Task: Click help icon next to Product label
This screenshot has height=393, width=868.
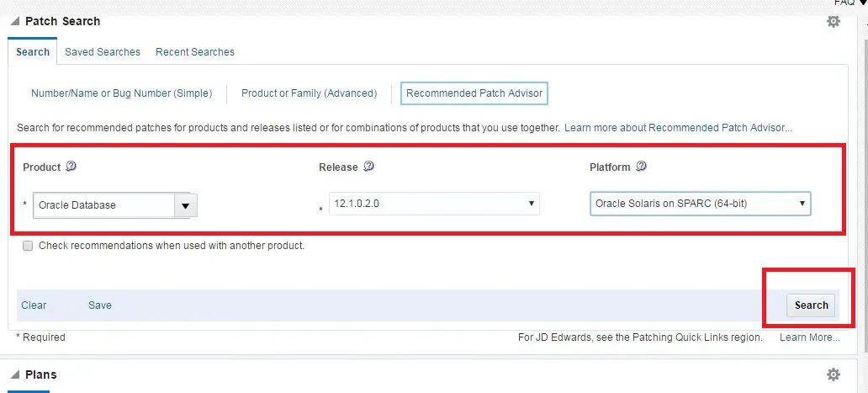Action: pyautogui.click(x=71, y=166)
